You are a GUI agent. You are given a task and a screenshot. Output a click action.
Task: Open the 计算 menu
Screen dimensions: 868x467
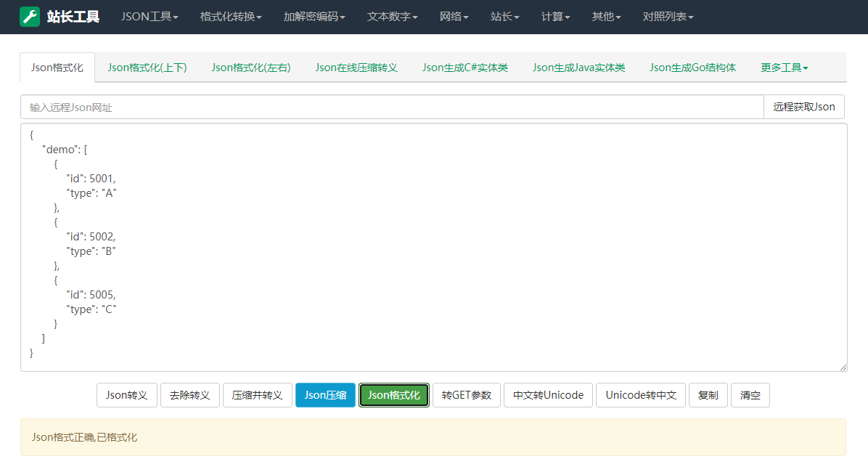click(554, 16)
